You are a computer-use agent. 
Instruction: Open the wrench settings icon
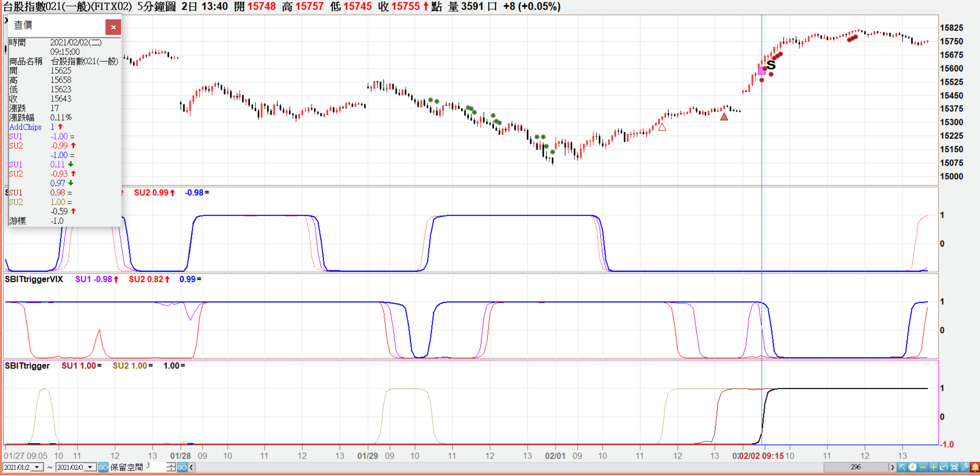click(x=965, y=467)
